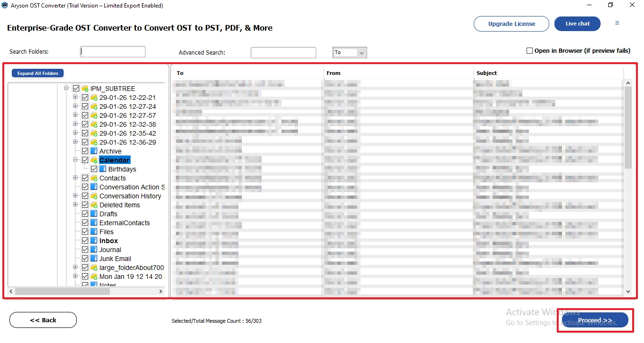Click the folder icon of Deleted Items
Viewport: 644px width, 343px height.
(x=94, y=205)
